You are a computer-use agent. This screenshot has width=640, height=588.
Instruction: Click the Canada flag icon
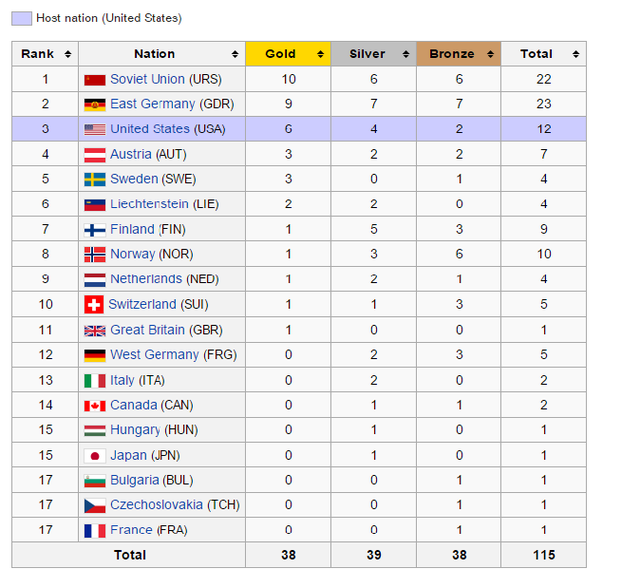[x=94, y=405]
